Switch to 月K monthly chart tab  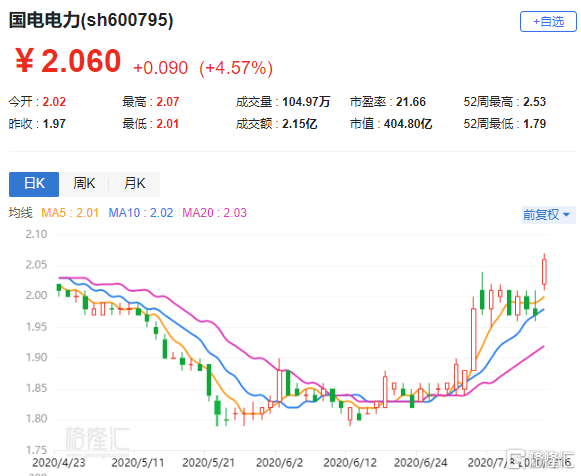coord(135,184)
